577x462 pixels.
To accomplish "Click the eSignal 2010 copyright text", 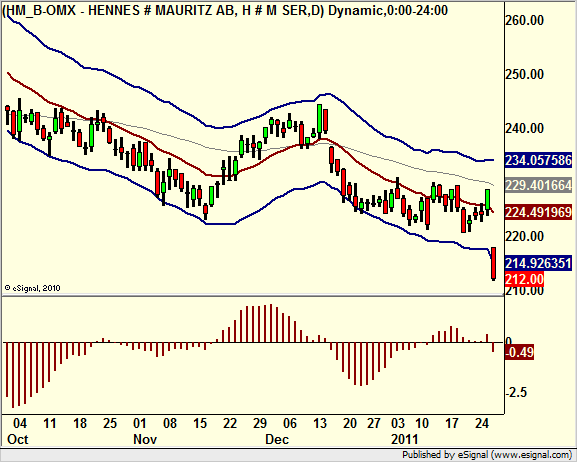I will point(32,288).
